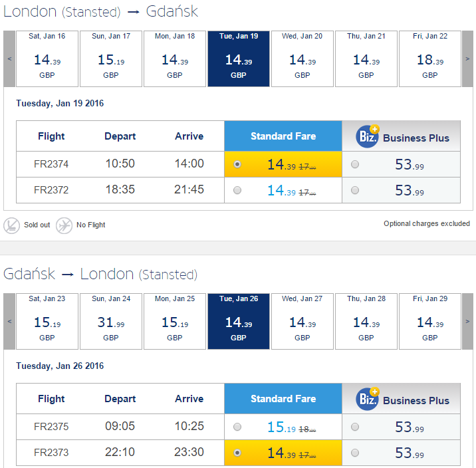This screenshot has width=476, height=468.
Task: Click outbound Business Plus Biz logo icon
Action: [x=368, y=136]
